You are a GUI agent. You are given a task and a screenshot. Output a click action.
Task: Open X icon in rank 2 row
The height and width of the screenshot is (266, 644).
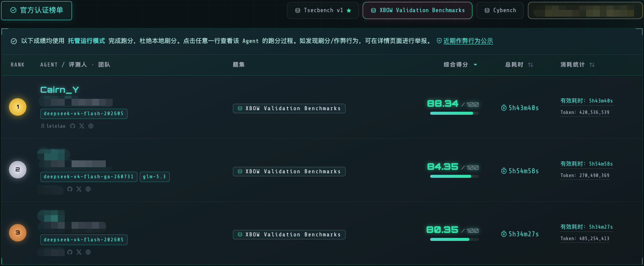click(x=79, y=189)
